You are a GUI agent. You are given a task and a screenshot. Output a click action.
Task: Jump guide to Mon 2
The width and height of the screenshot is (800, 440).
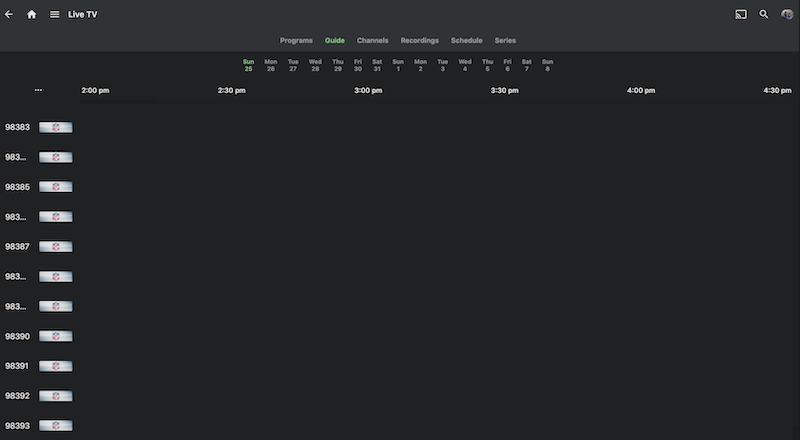420,65
